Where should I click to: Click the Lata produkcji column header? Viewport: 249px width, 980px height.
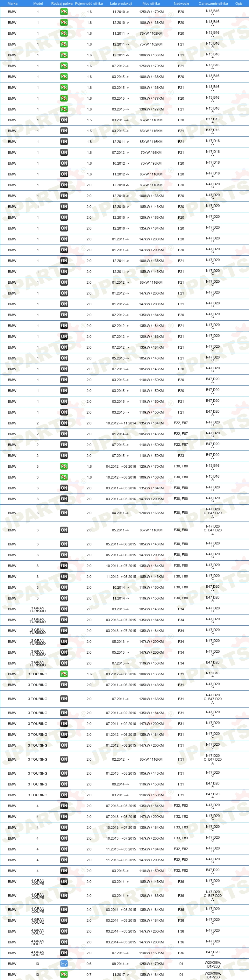121,4
